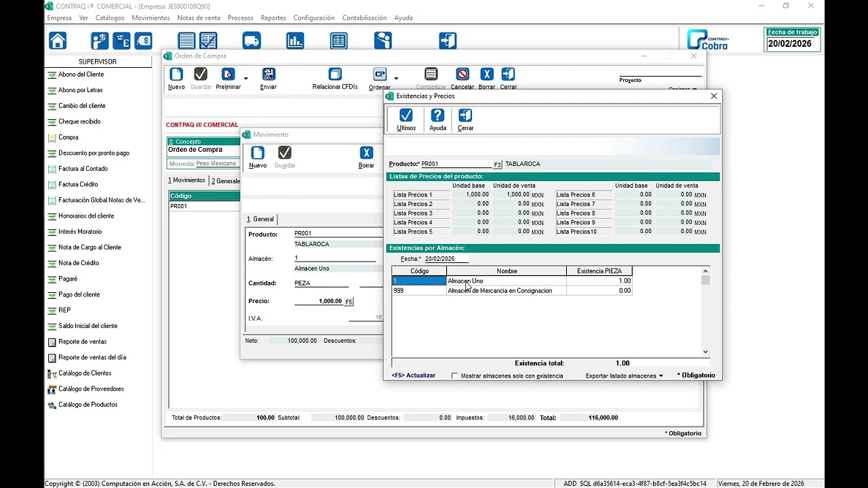Click the Relacionar CFDIs icon
868x488 pixels.
click(335, 79)
